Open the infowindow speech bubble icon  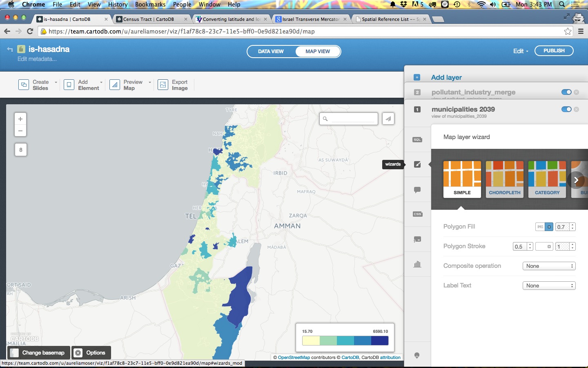pos(417,190)
